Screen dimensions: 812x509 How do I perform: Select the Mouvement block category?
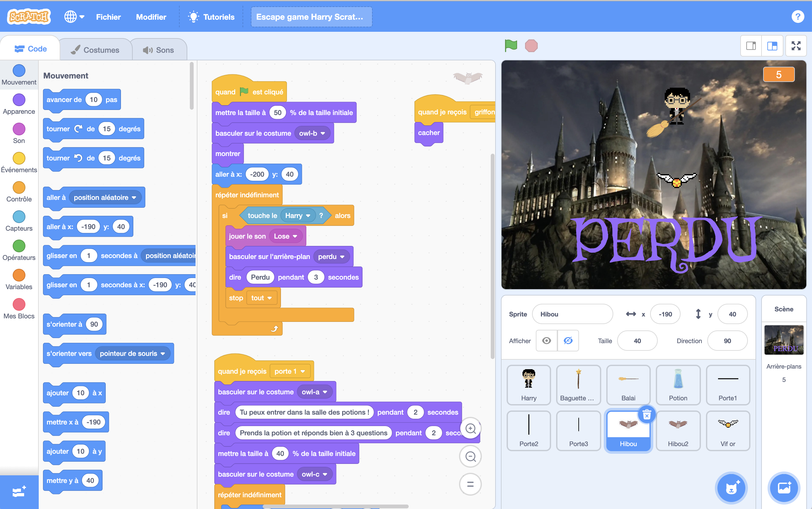click(x=19, y=75)
